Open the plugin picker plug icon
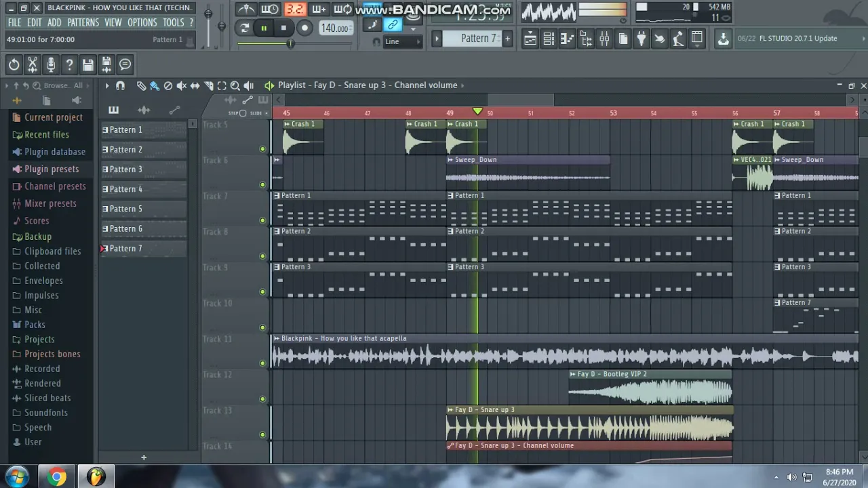Image resolution: width=868 pixels, height=488 pixels. tap(641, 39)
